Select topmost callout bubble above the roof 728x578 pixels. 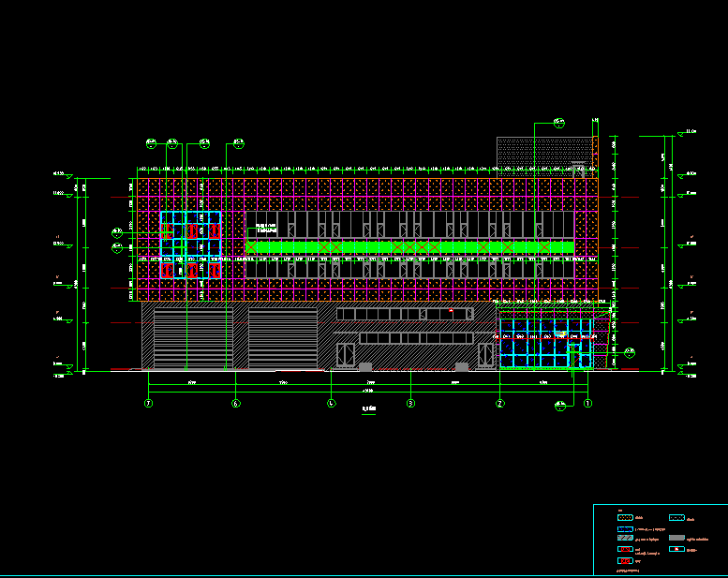[x=560, y=123]
